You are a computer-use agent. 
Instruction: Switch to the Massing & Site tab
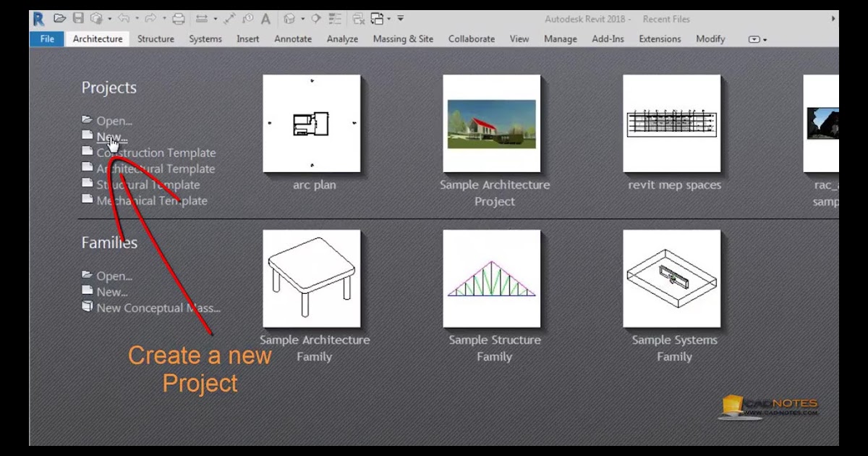[x=403, y=39]
